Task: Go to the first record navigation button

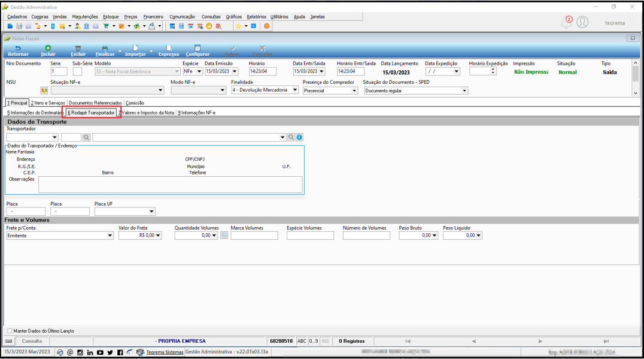Action: (x=408, y=341)
